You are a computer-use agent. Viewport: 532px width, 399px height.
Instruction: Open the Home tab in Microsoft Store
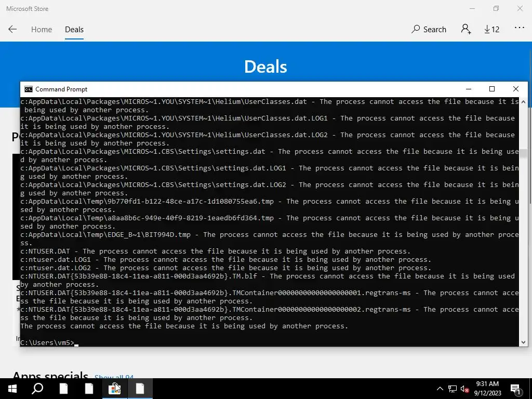pyautogui.click(x=42, y=30)
